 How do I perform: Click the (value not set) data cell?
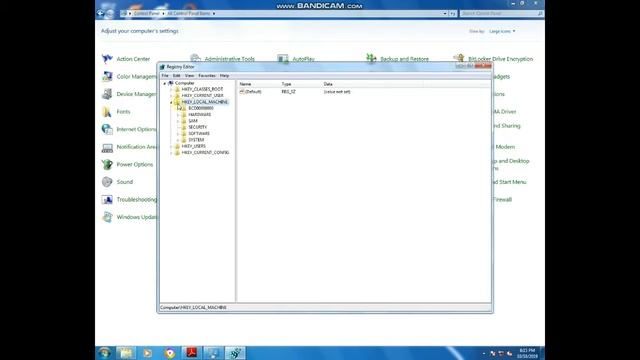coord(337,92)
